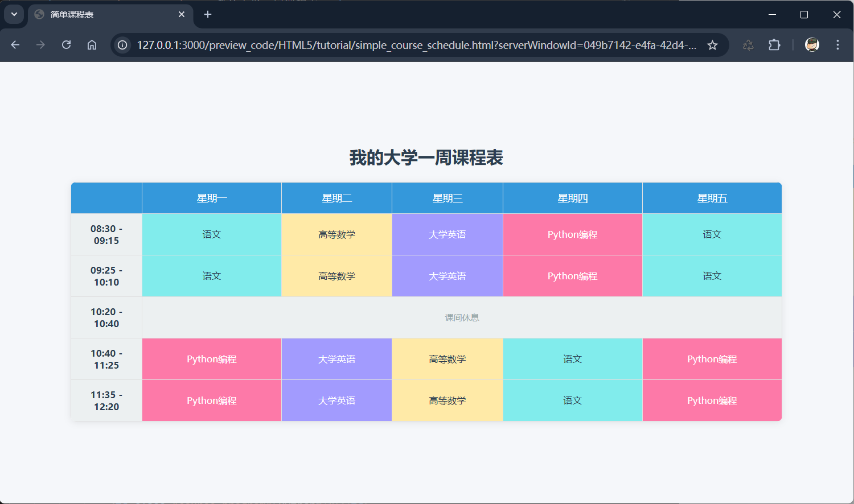854x504 pixels.
Task: View site information icon in address bar
Action: pyautogui.click(x=122, y=45)
